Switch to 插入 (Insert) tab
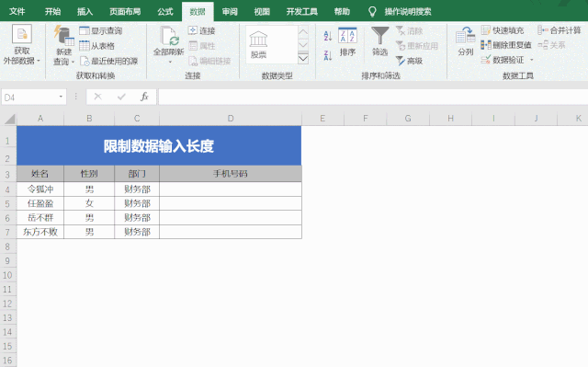Viewport: 588px width, 367px height. 85,12
